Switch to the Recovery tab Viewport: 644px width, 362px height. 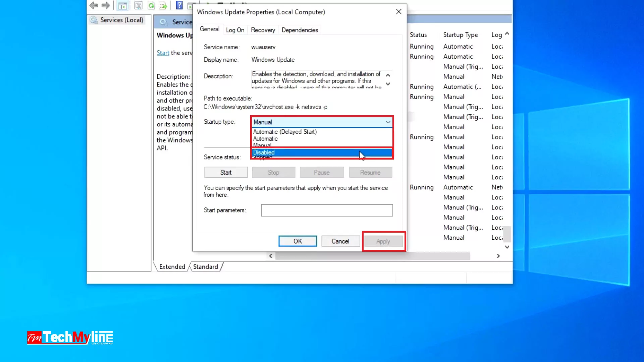[x=263, y=30]
